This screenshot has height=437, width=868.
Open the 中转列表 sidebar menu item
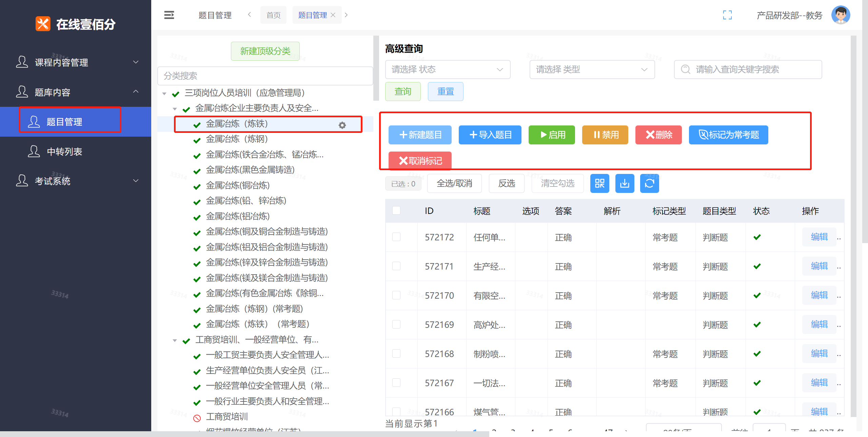coord(76,151)
